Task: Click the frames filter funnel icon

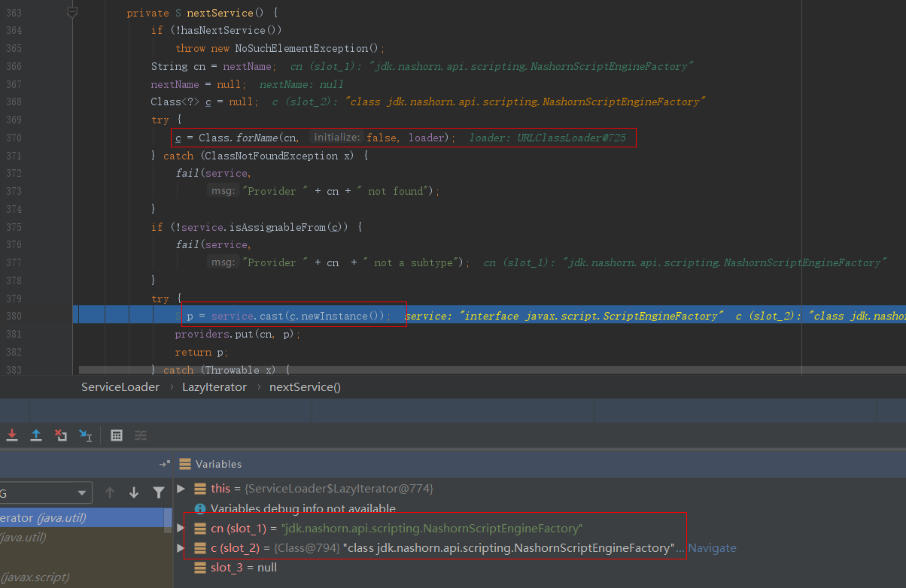Action: [158, 493]
